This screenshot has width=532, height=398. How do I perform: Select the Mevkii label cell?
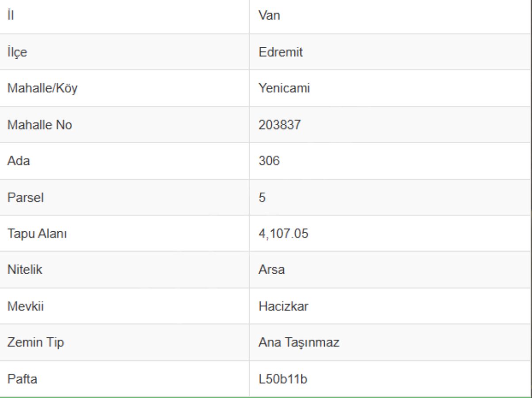click(124, 306)
